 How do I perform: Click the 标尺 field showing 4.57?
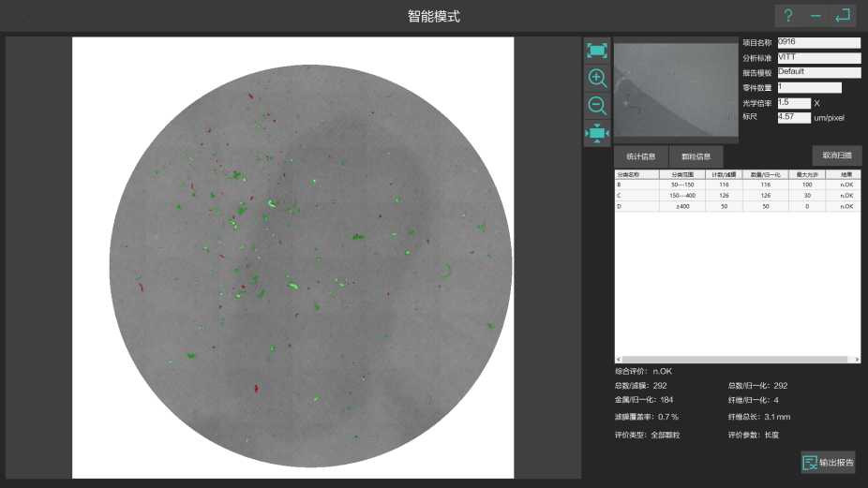pyautogui.click(x=793, y=117)
